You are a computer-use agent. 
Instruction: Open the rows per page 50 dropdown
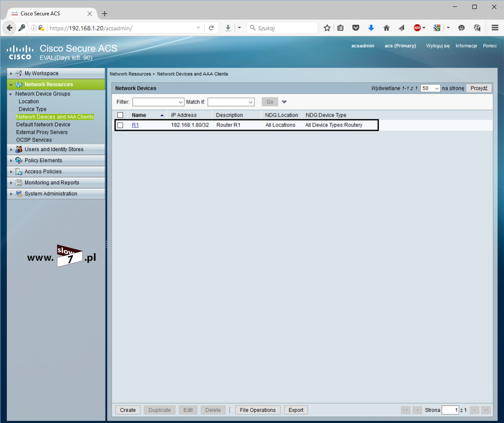pos(430,88)
